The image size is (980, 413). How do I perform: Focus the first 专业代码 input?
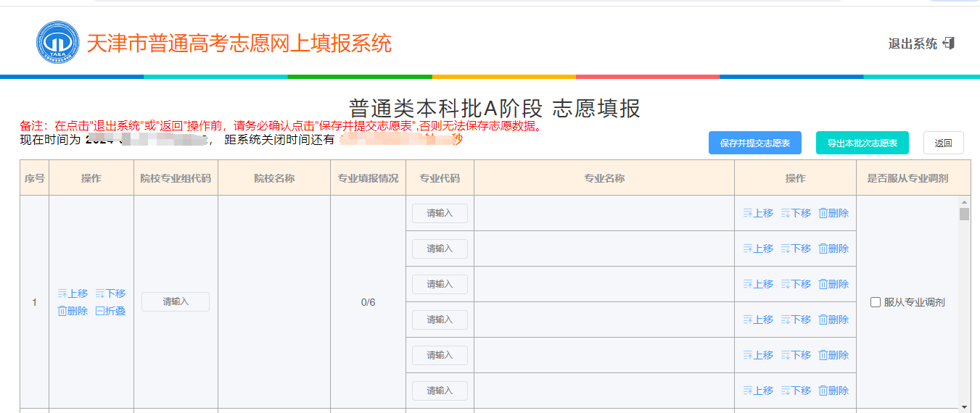(440, 213)
